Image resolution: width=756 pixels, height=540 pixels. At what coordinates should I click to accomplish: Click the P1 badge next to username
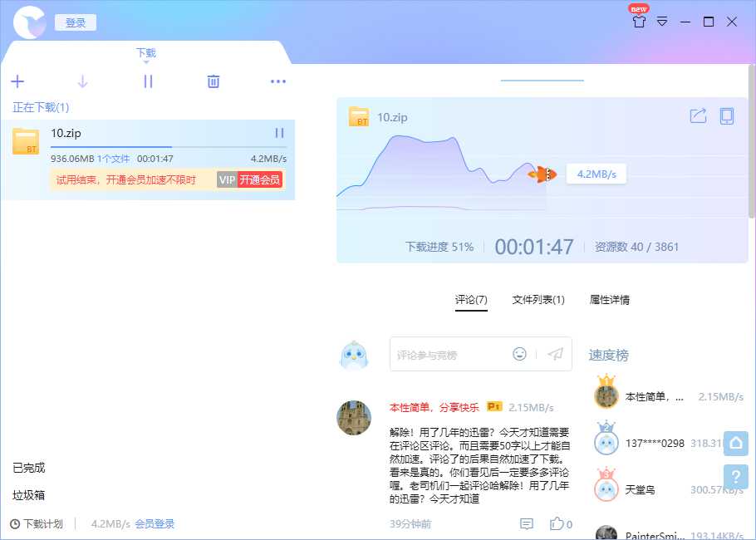click(x=494, y=406)
